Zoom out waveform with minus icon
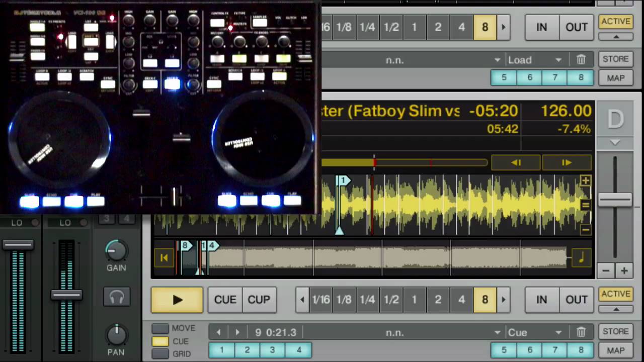The image size is (644, 362). click(x=585, y=230)
